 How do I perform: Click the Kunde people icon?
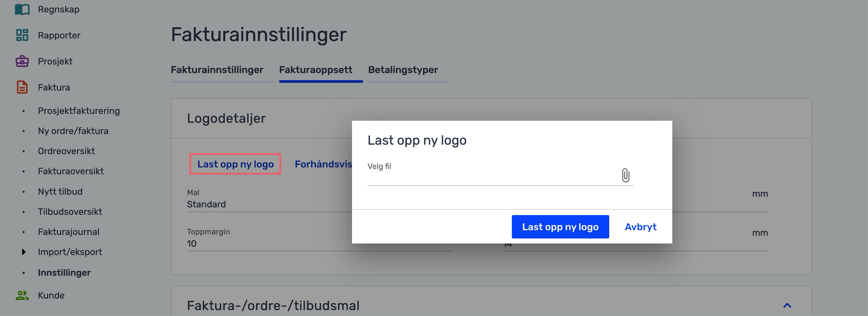(22, 295)
